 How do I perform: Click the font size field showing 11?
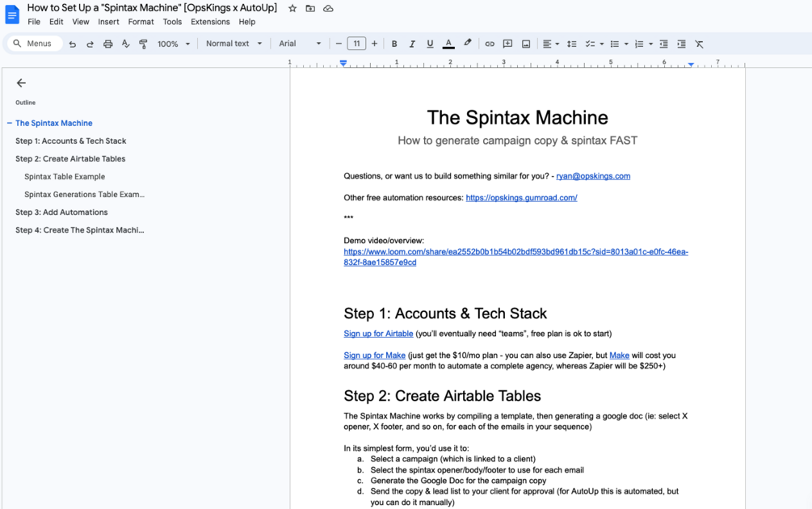[x=356, y=44]
